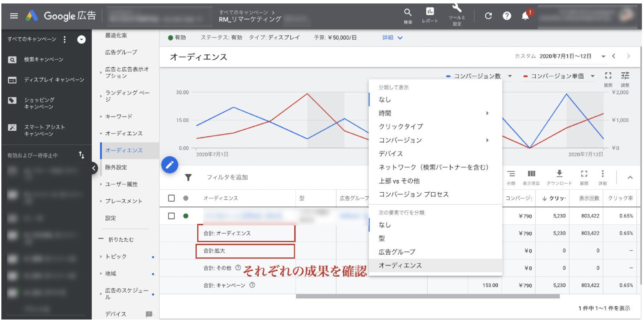
Task: Open Tools and Settings wrench icon
Action: coord(457,9)
